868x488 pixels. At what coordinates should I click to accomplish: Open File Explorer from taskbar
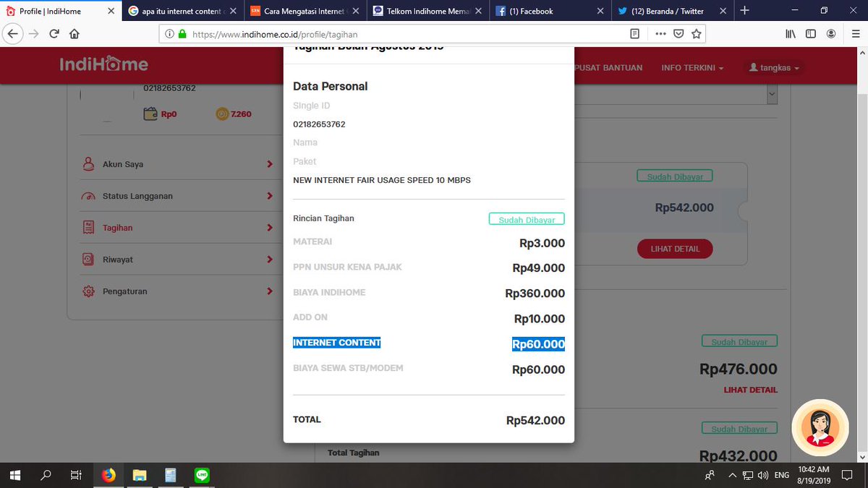point(140,475)
